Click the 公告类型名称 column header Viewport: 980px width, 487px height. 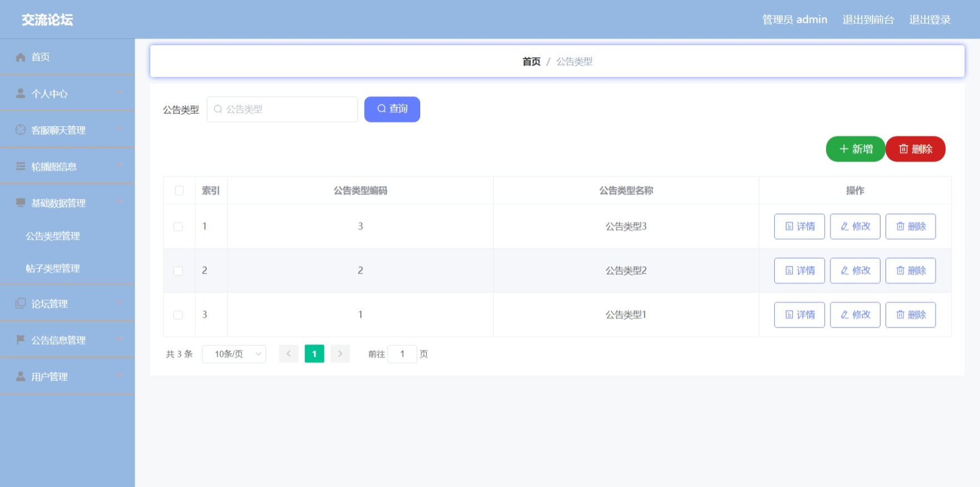coord(626,191)
